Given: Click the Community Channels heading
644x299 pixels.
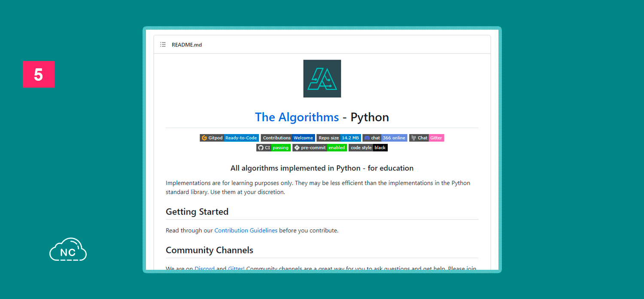Looking at the screenshot, I should coord(210,250).
